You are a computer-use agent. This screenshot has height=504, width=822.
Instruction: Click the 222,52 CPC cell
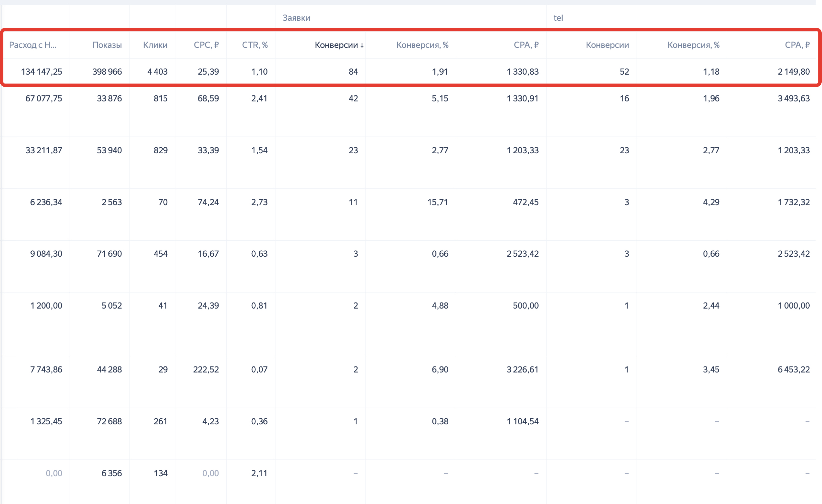point(205,369)
